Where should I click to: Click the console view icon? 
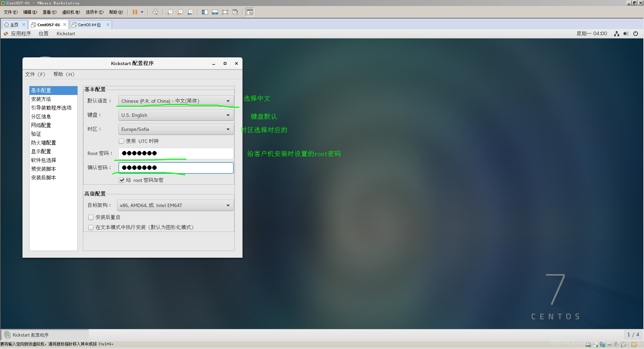tap(250, 12)
